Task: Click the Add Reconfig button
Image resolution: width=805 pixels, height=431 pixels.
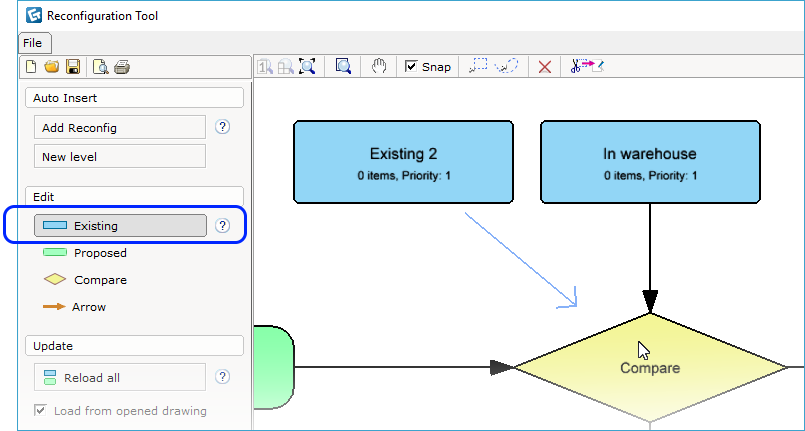Action: (120, 127)
